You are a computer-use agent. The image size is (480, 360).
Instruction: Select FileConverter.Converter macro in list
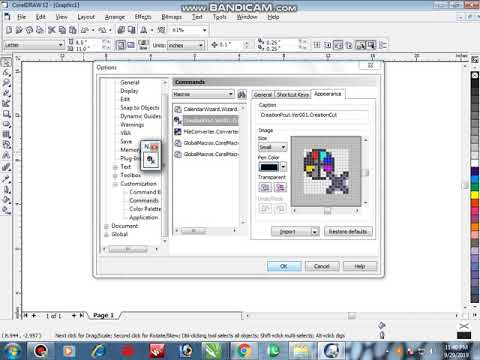[207, 132]
